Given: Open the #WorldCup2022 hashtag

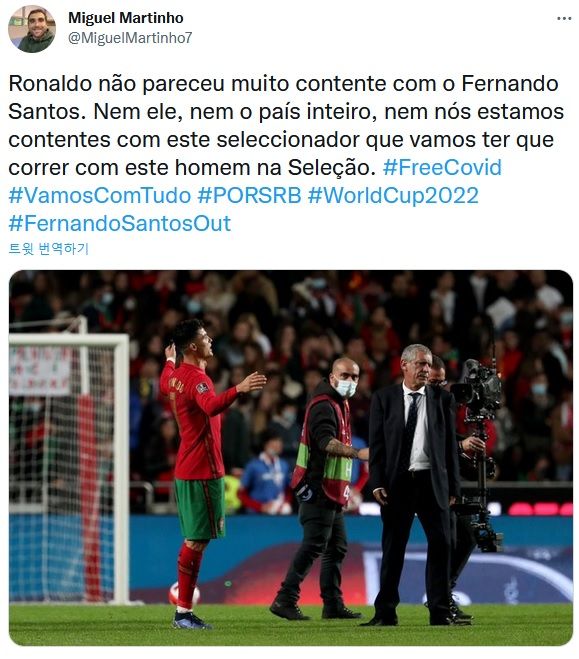Looking at the screenshot, I should coord(393,195).
